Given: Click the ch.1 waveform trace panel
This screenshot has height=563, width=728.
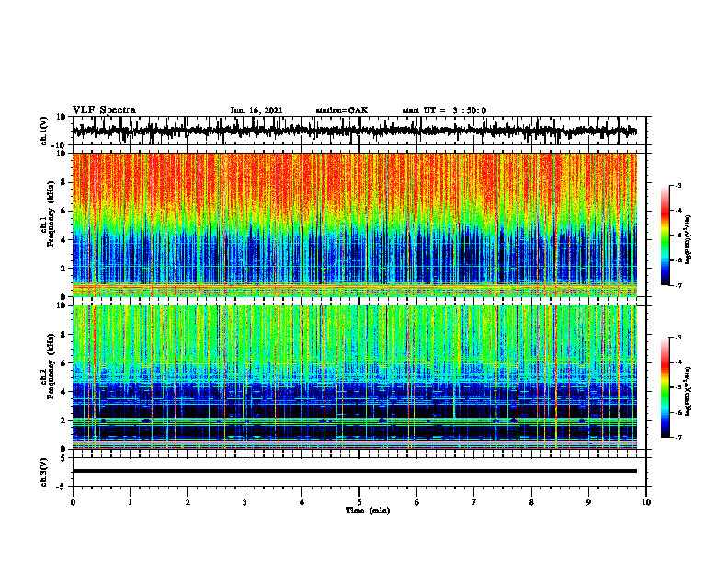Looking at the screenshot, I should (x=359, y=131).
